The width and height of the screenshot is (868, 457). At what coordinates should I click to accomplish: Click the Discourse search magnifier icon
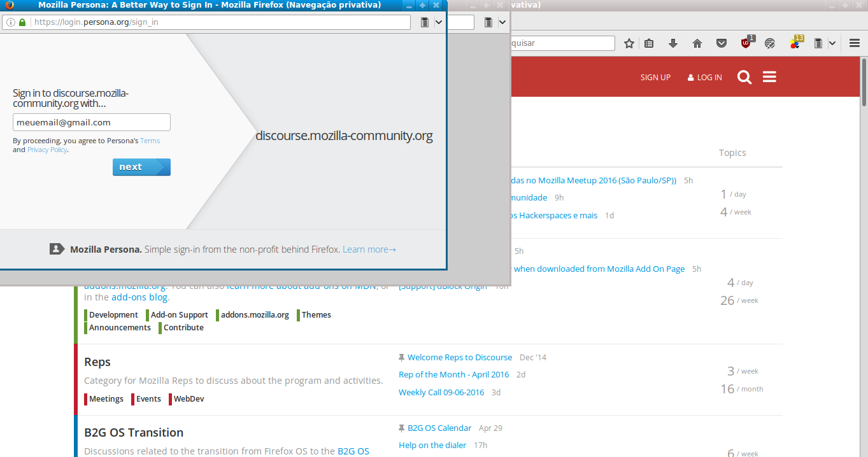[744, 78]
